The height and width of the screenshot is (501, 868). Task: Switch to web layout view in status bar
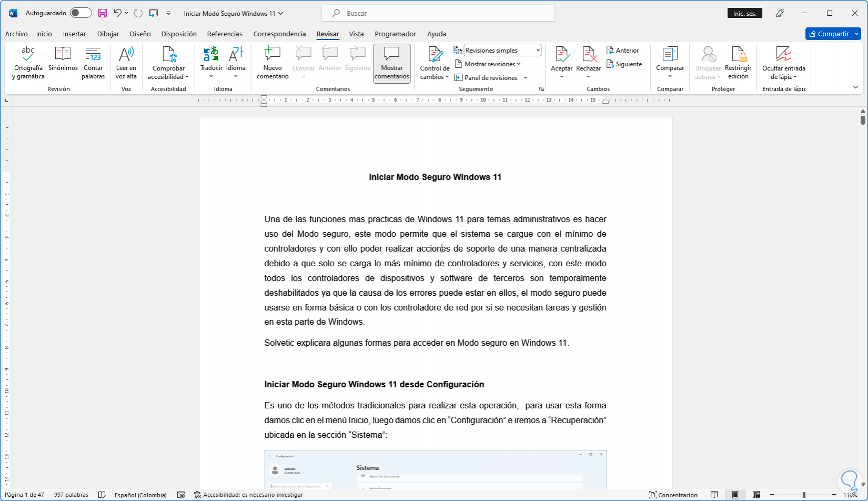coord(756,495)
